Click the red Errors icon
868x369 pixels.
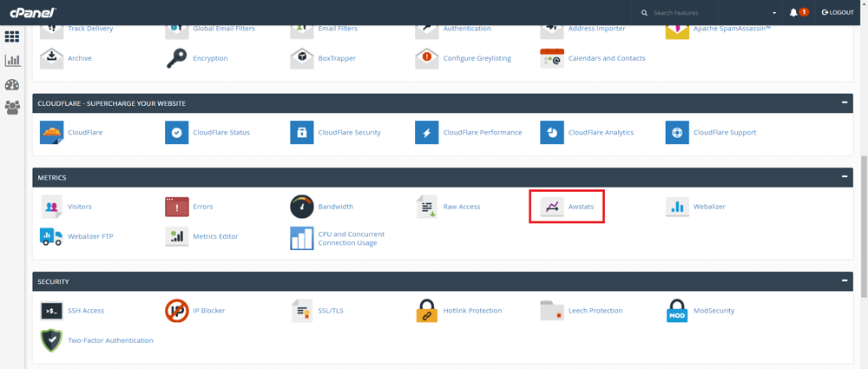click(176, 207)
